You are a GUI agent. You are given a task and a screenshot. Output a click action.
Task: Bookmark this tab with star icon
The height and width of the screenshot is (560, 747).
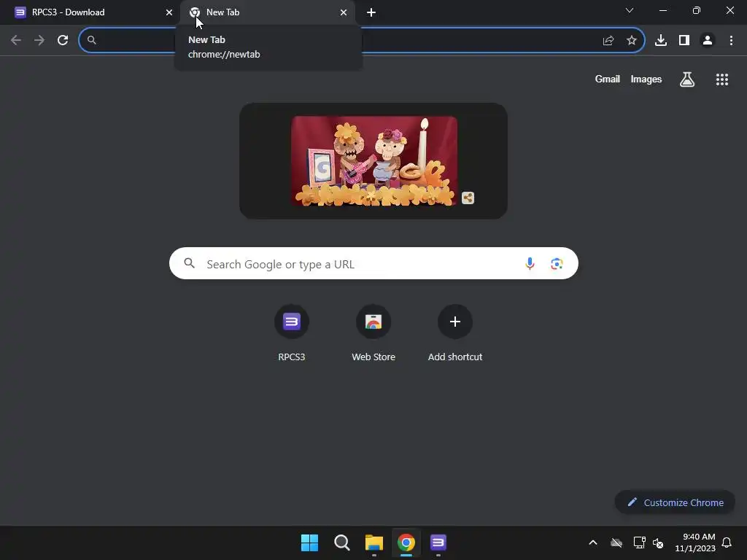pos(632,41)
